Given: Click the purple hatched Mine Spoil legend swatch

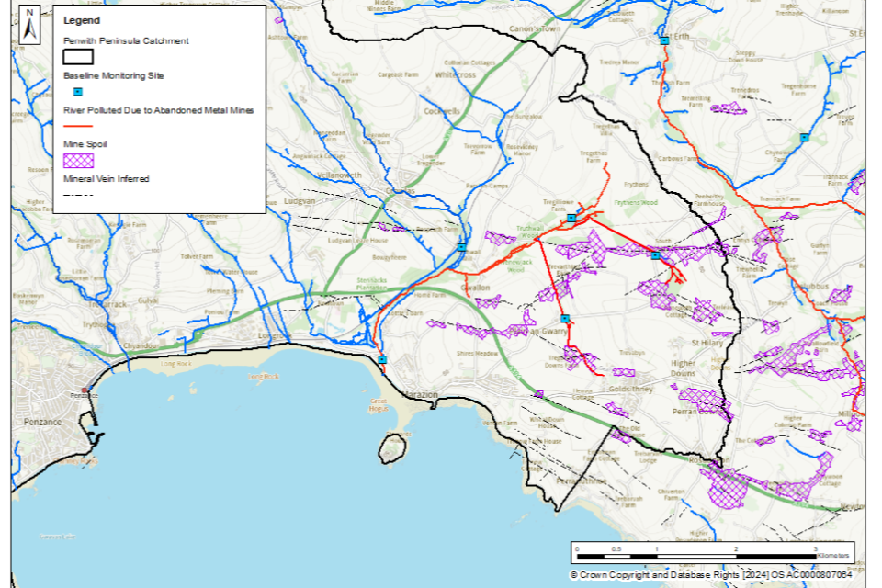Looking at the screenshot, I should pos(77,160).
